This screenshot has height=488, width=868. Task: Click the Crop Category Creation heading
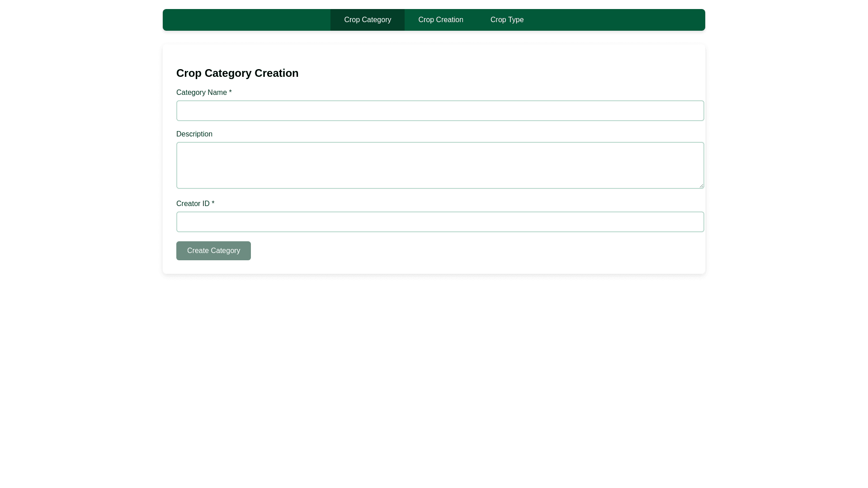pyautogui.click(x=237, y=73)
